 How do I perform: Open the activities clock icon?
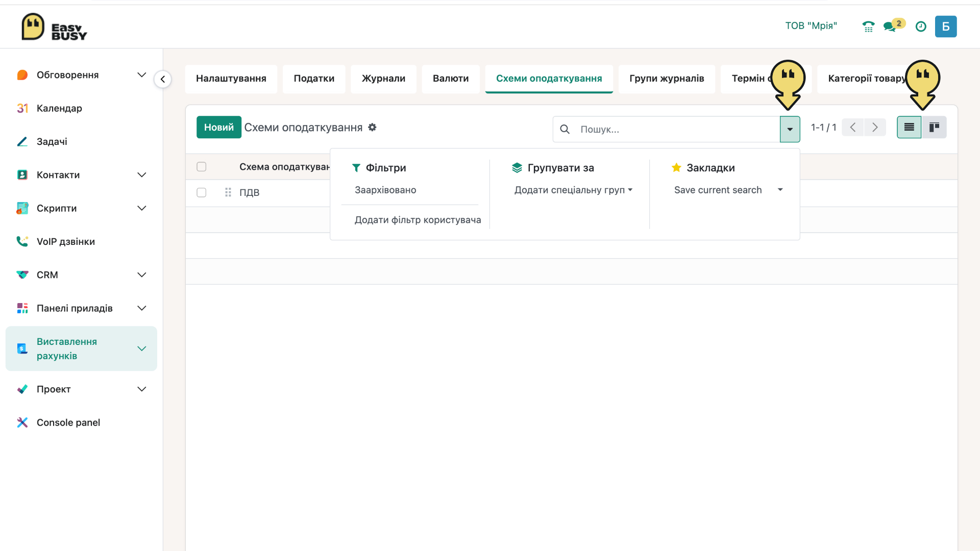(921, 27)
